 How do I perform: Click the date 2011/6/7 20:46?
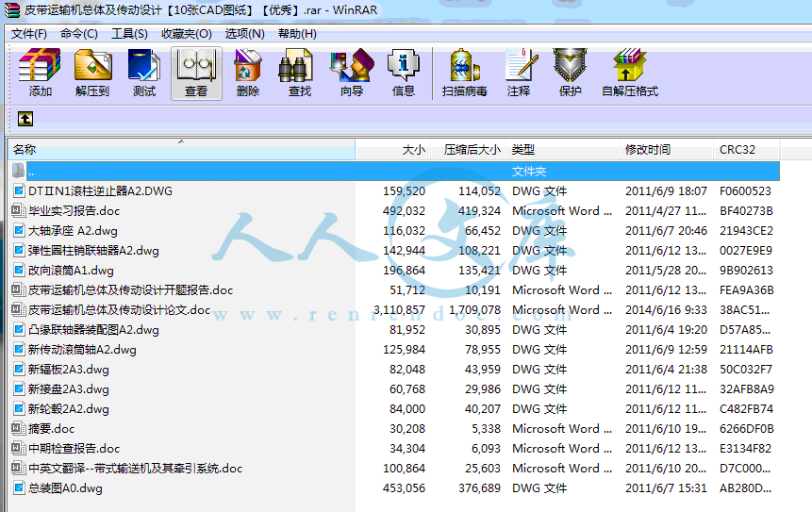pos(666,230)
